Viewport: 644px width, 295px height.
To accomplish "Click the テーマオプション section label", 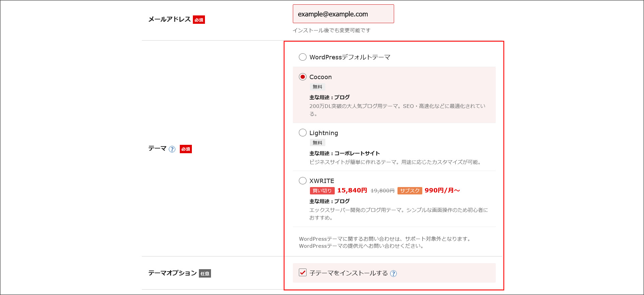I will pyautogui.click(x=172, y=273).
